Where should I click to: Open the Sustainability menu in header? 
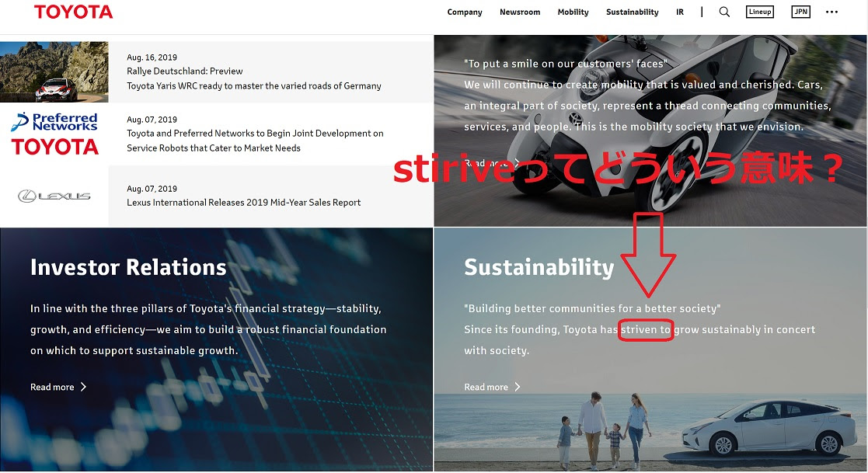(633, 12)
